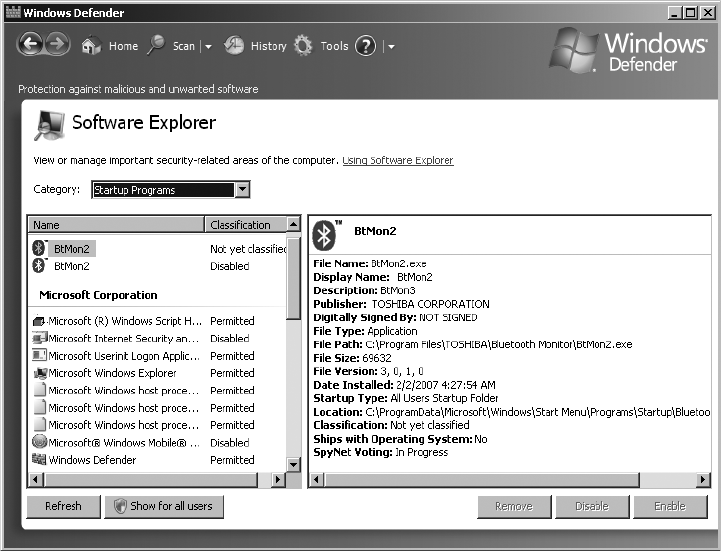Click the Disable button
721x551 pixels.
tap(592, 506)
